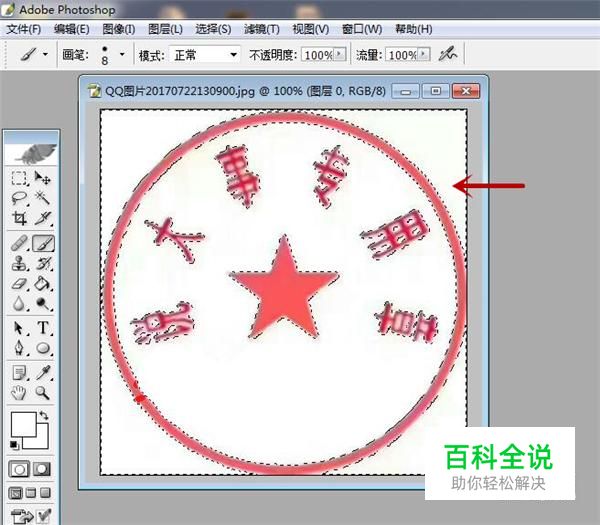The image size is (600, 525).
Task: Switch to Full Screen mode
Action: 45,493
